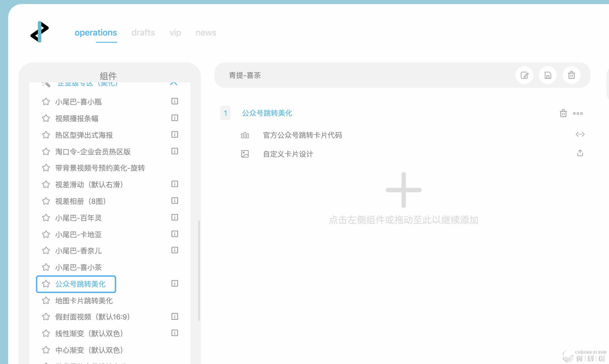Open the vip tab
Image resolution: width=609 pixels, height=364 pixels.
click(x=175, y=33)
